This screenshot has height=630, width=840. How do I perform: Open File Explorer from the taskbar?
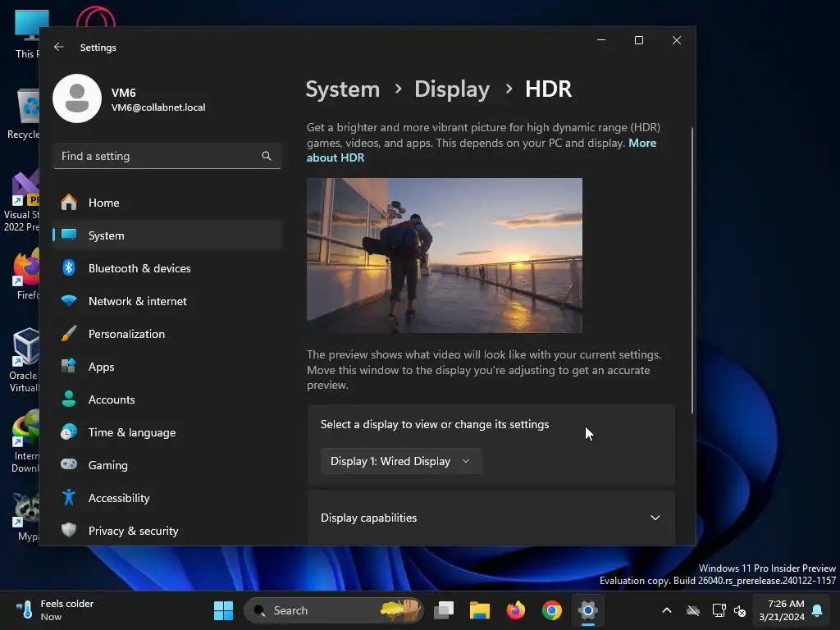click(x=479, y=610)
